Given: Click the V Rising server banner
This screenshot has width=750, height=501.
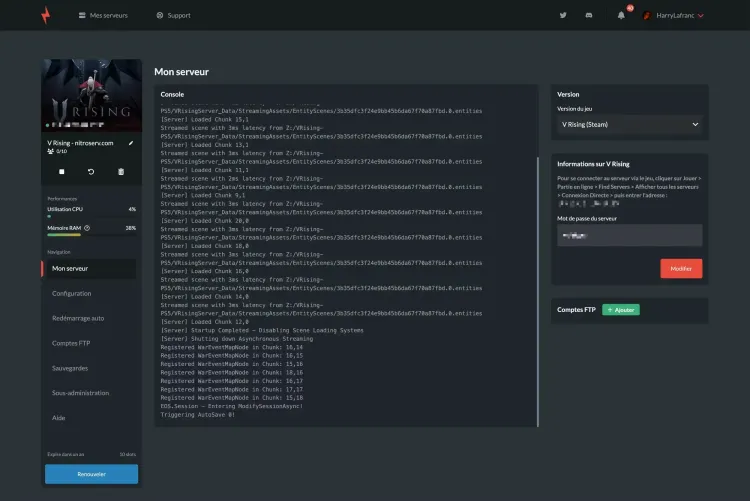Looking at the screenshot, I should tap(91, 95).
